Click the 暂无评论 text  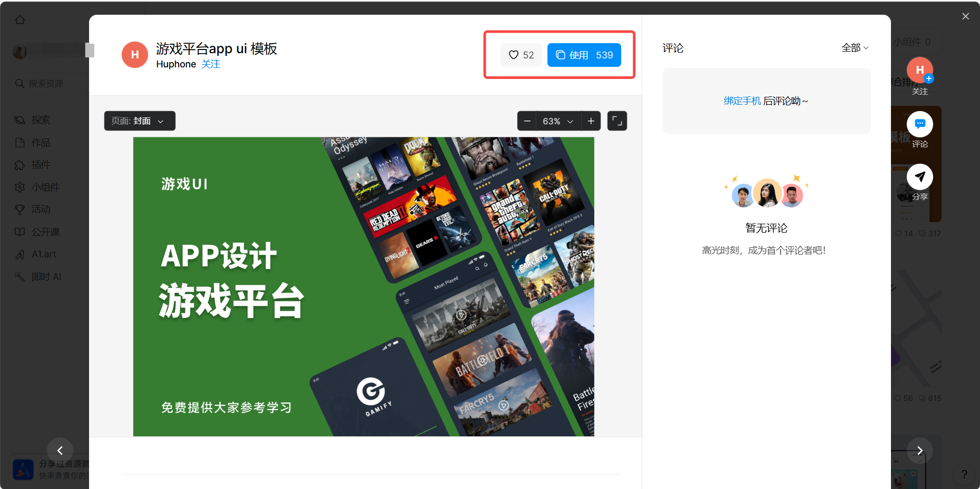coord(766,228)
